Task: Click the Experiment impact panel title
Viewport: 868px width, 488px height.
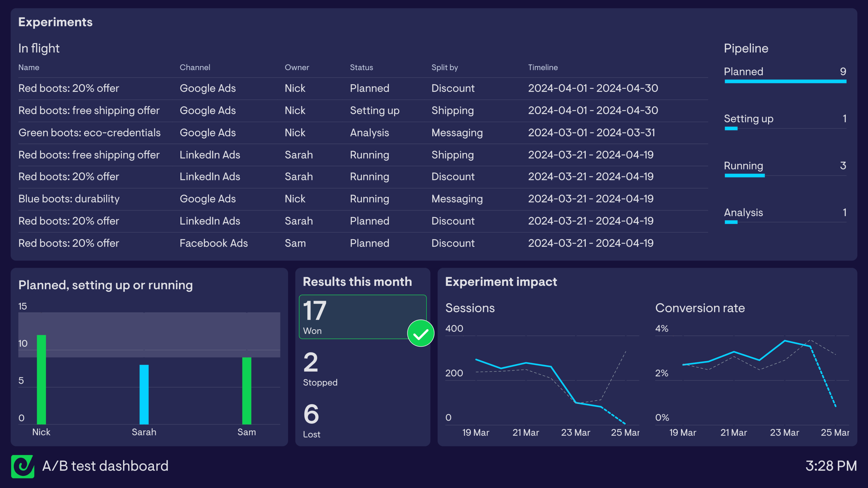Action: 501,282
